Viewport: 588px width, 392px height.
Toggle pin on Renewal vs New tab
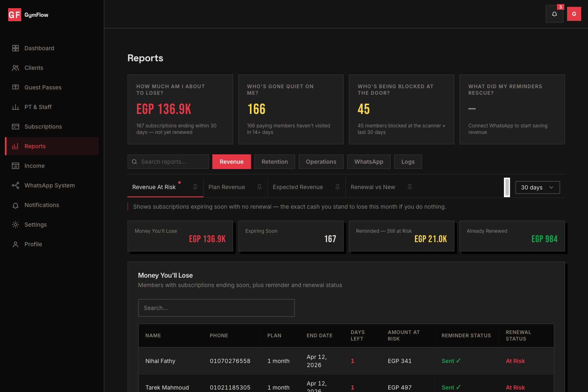(x=410, y=187)
